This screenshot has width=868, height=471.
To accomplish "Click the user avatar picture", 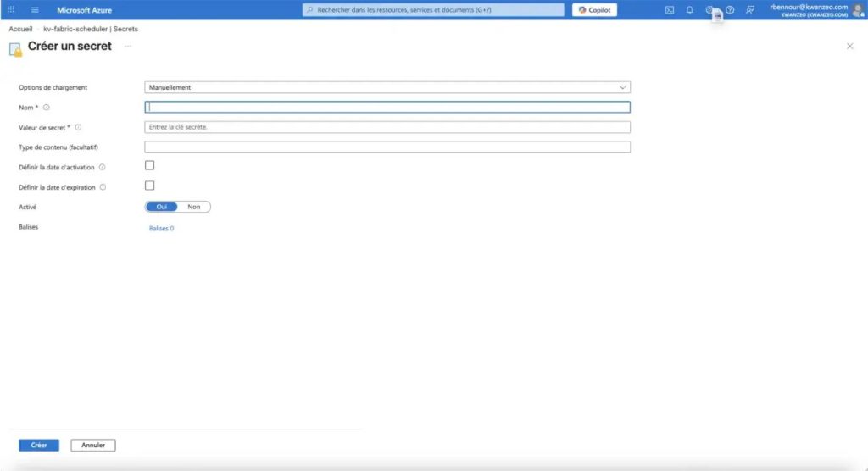I will [x=860, y=10].
